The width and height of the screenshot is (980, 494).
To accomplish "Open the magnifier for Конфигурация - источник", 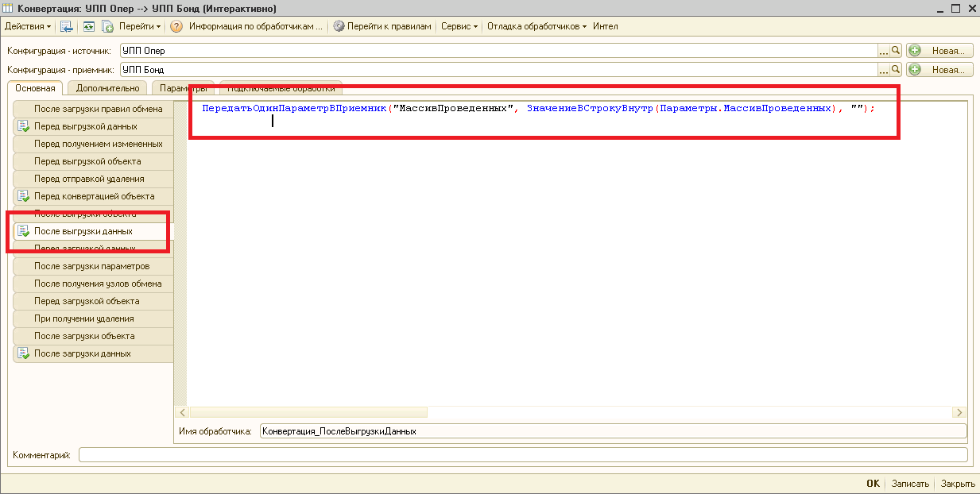I will (896, 50).
